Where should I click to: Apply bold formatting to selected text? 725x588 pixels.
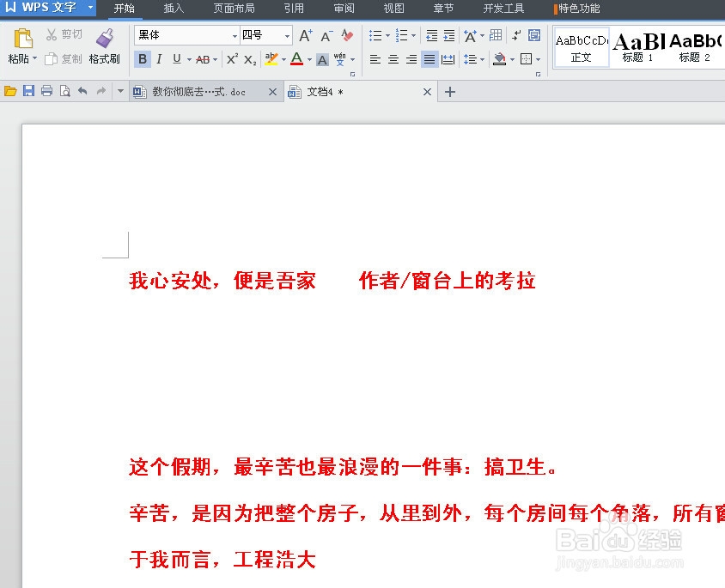coord(143,59)
